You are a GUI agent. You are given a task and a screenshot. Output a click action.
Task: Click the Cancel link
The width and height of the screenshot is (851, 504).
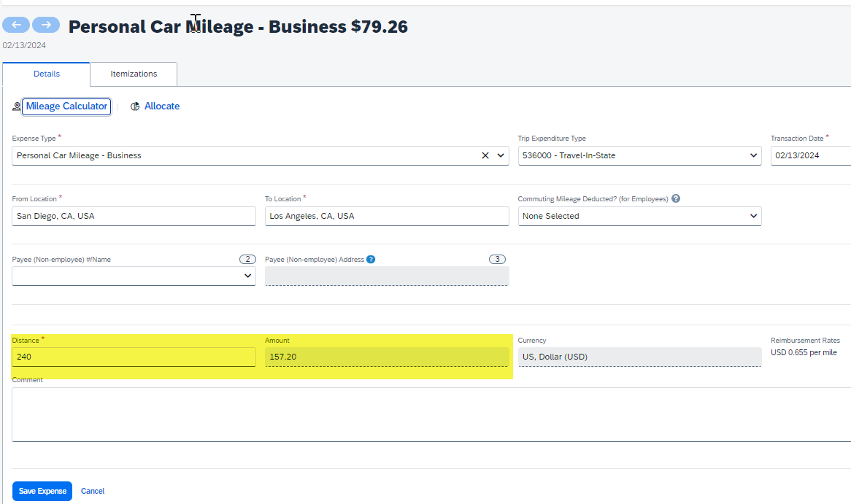(93, 491)
